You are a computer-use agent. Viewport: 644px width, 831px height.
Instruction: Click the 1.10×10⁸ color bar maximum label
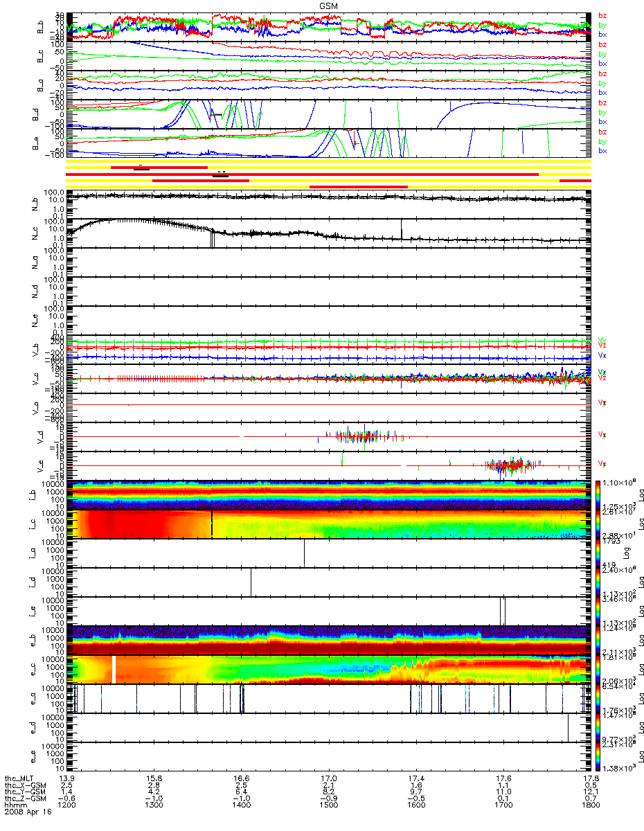coord(618,481)
